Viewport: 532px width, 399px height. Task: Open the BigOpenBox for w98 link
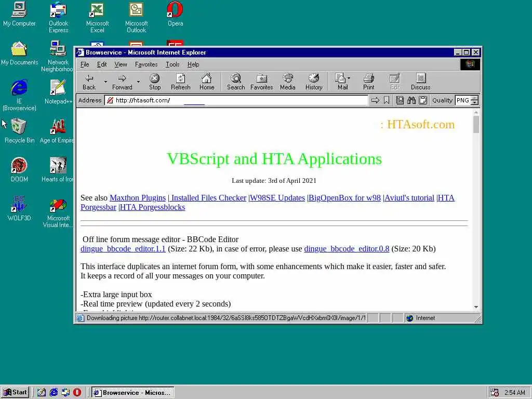pos(344,198)
